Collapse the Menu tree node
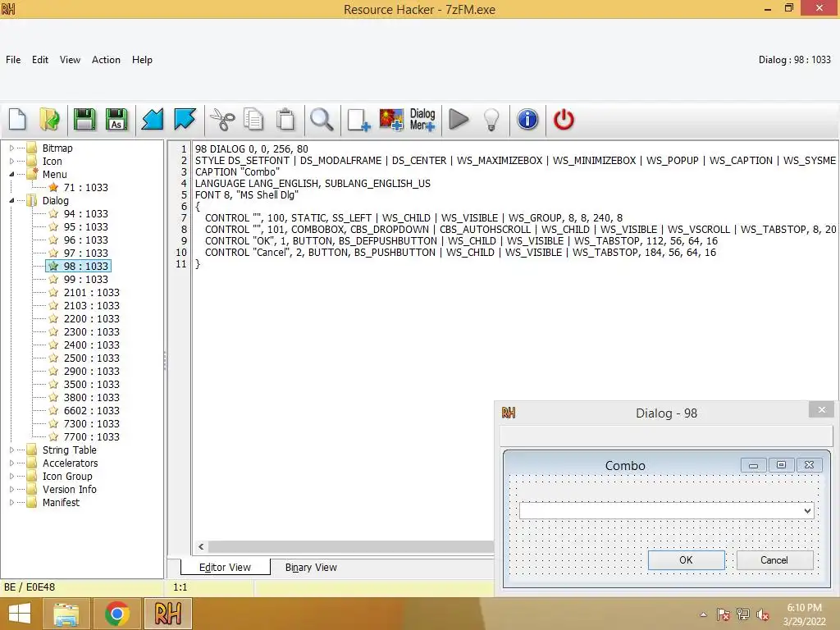840x630 pixels. coord(11,174)
